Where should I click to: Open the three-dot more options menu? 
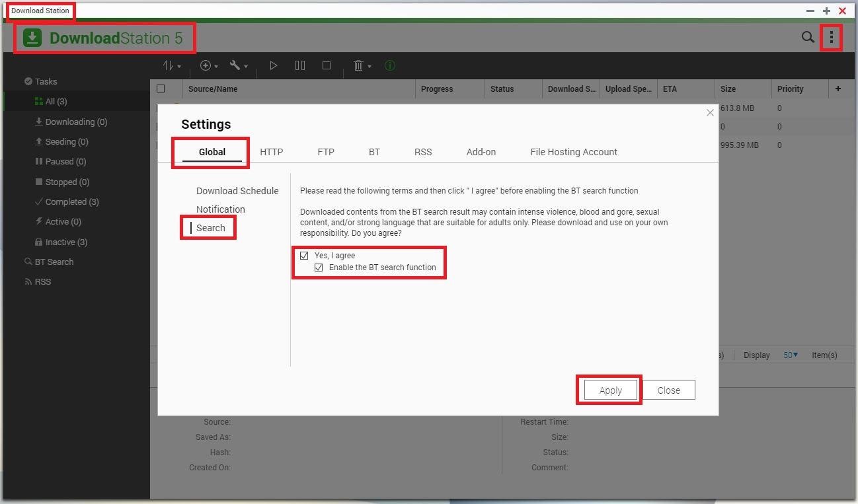(x=832, y=38)
